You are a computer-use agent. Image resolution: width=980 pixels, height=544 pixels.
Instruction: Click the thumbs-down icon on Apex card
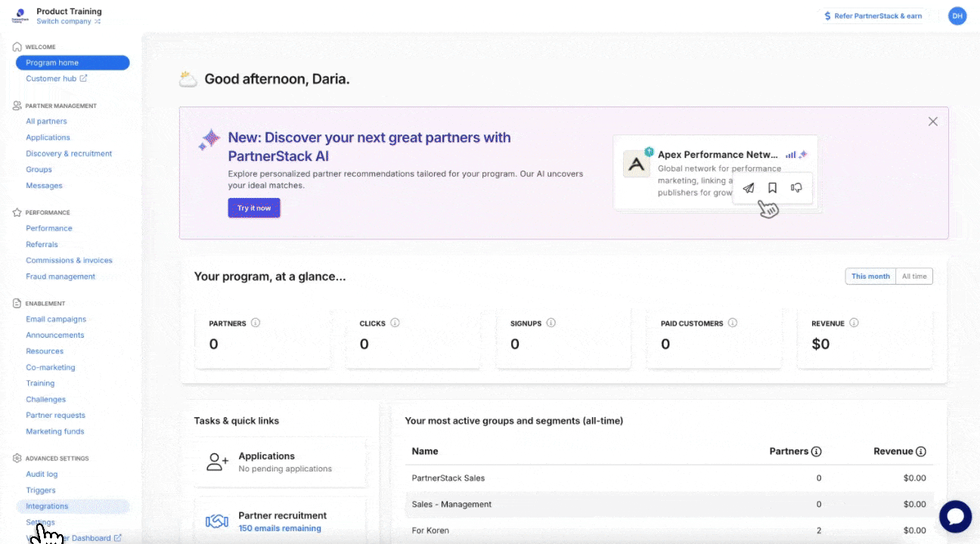[x=796, y=187]
